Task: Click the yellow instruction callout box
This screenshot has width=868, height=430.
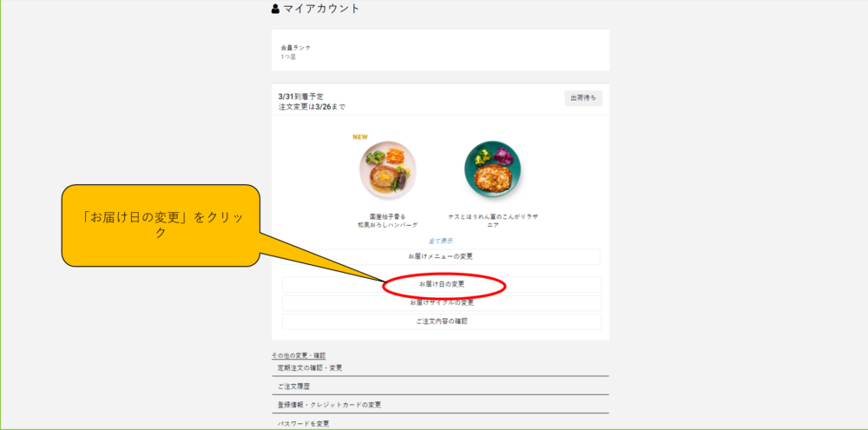Action: pyautogui.click(x=161, y=225)
